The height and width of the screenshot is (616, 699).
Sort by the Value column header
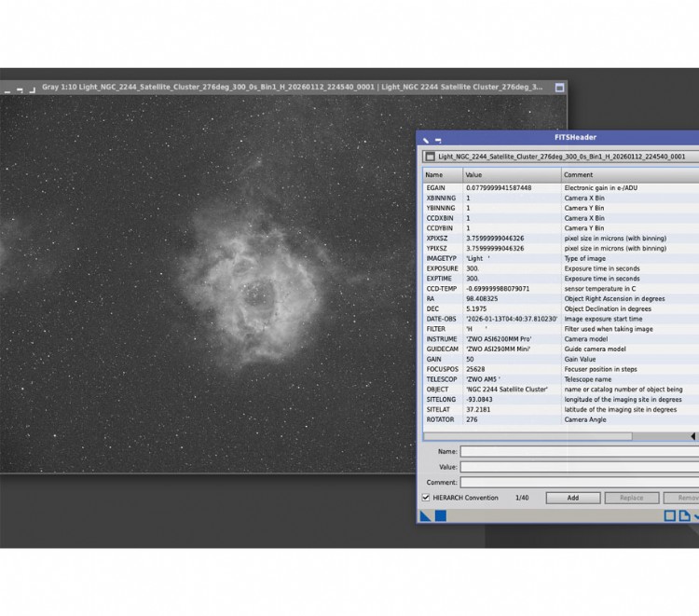512,174
